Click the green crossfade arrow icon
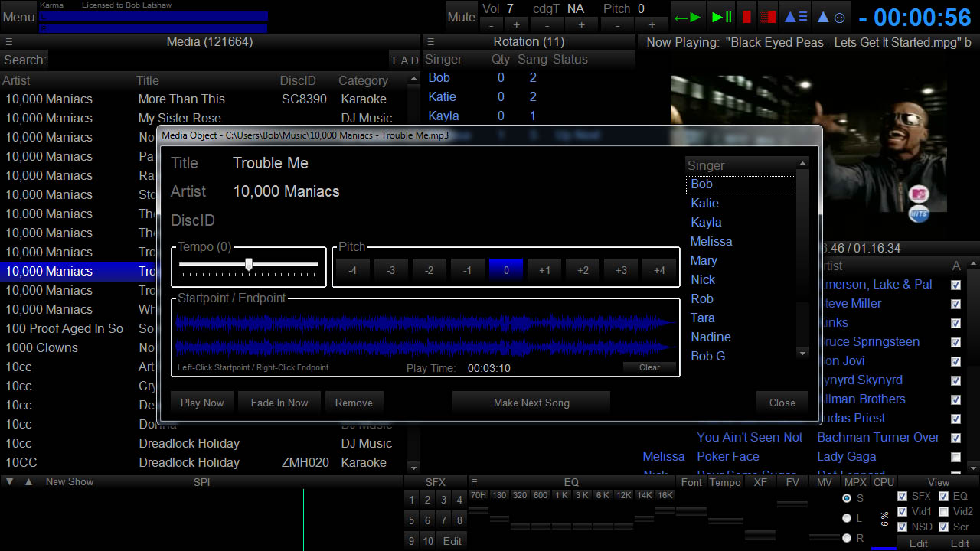This screenshot has height=551, width=980. pos(686,17)
